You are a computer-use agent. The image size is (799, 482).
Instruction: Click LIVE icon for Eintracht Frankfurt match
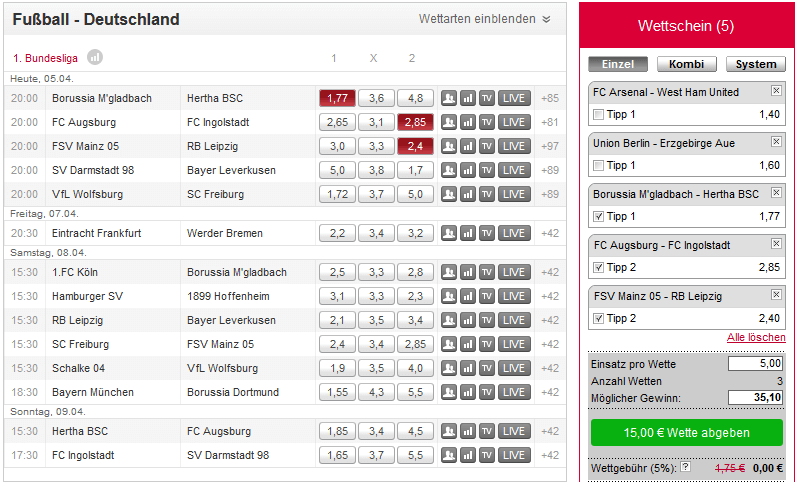tap(514, 233)
